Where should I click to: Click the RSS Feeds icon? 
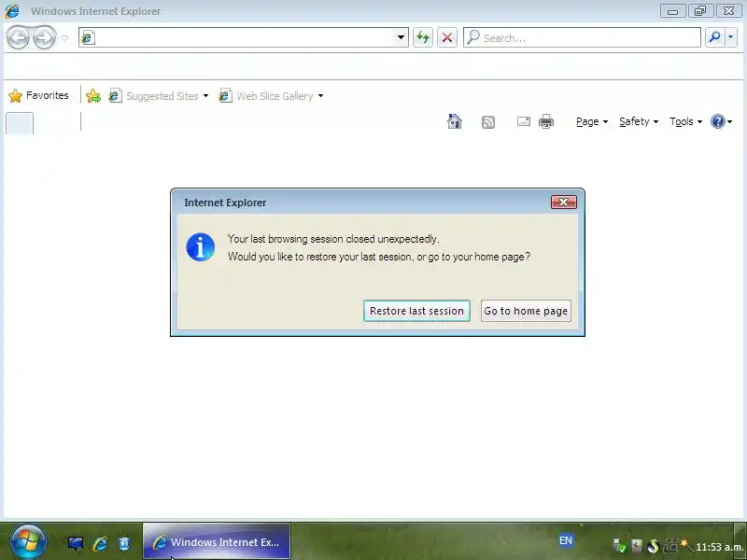pyautogui.click(x=488, y=122)
